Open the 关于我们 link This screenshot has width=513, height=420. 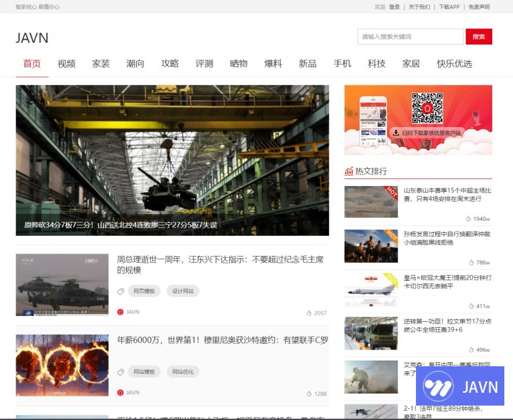[x=419, y=7]
